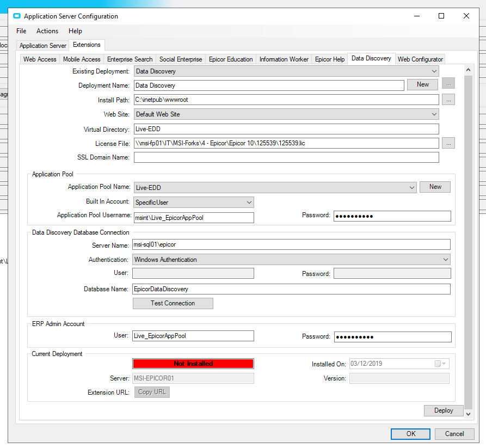Click the Deployment Name field
Viewport: 486px width, 448px height.
point(269,85)
